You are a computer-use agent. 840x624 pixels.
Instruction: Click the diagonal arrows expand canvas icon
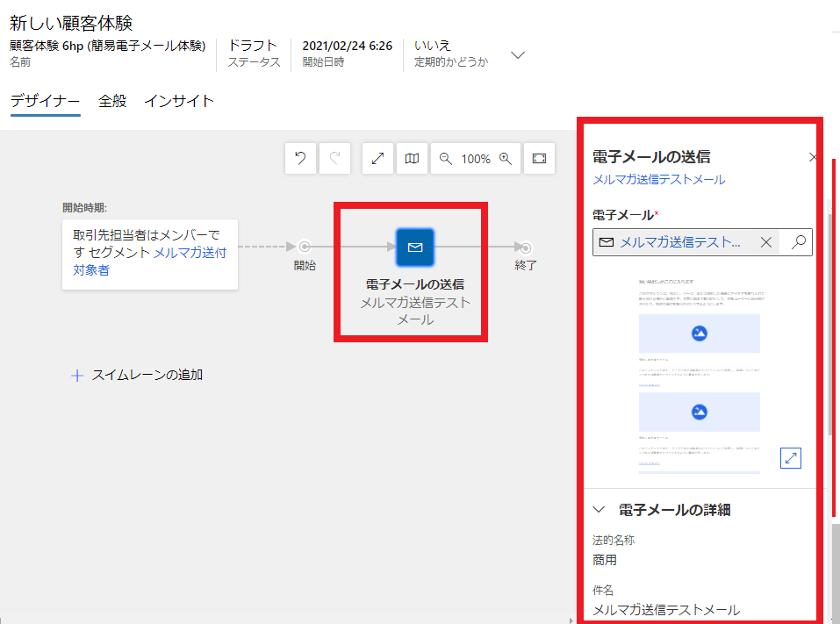(377, 159)
